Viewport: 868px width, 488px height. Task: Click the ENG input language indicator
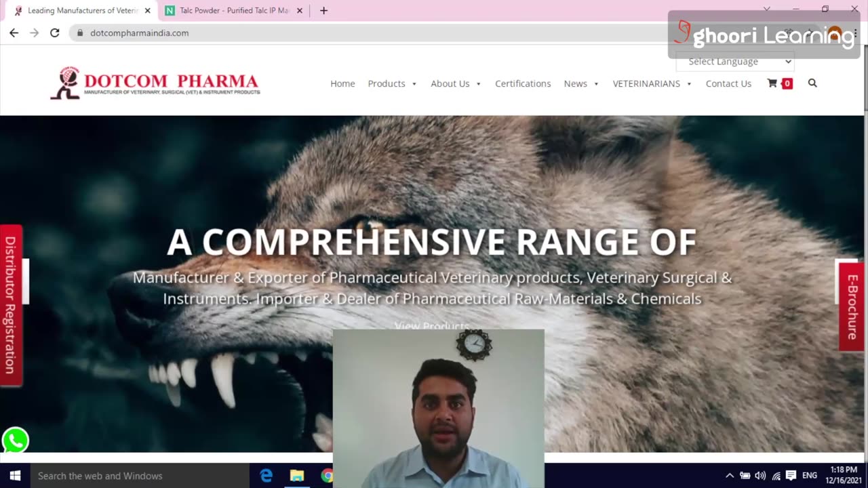tap(810, 476)
